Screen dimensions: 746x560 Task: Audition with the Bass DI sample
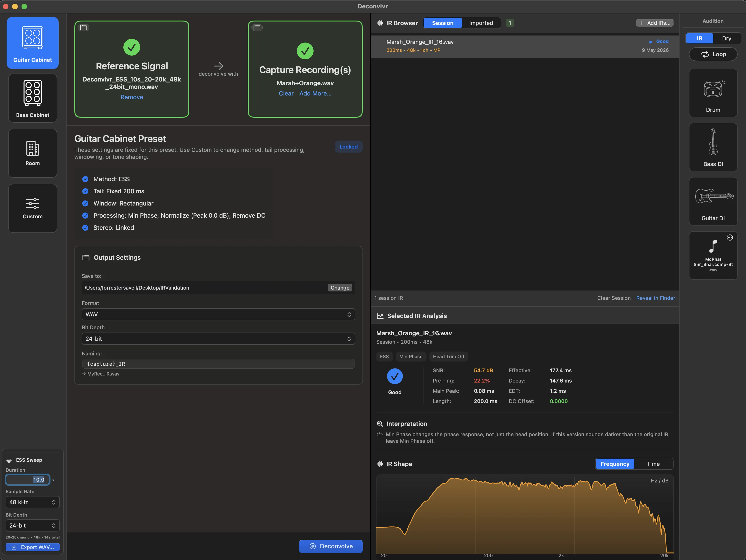pyautogui.click(x=713, y=147)
